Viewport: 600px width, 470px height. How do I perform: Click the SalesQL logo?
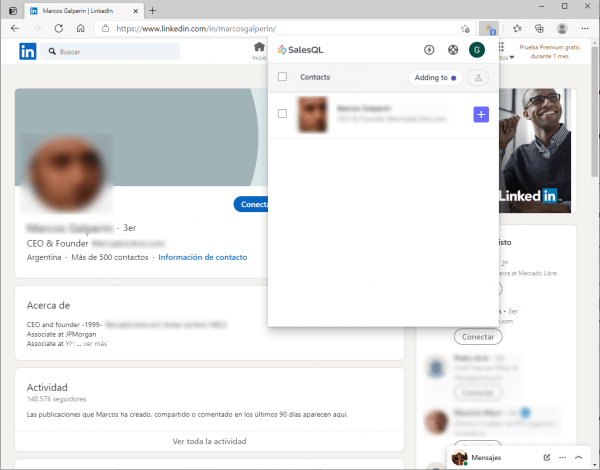point(300,50)
